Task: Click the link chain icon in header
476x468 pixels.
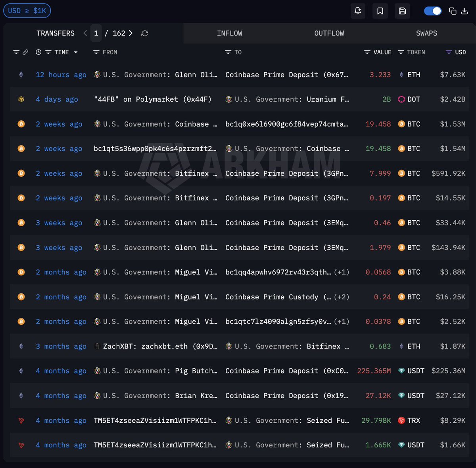Action: [x=25, y=52]
